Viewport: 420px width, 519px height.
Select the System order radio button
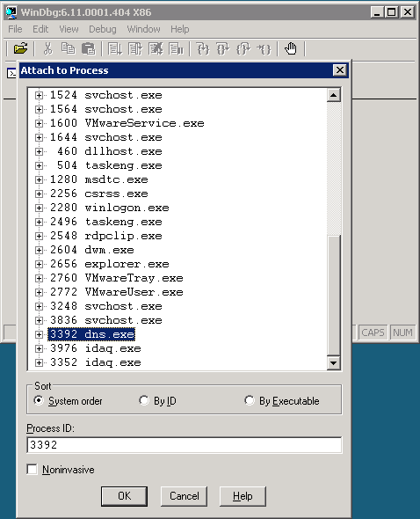click(39, 400)
